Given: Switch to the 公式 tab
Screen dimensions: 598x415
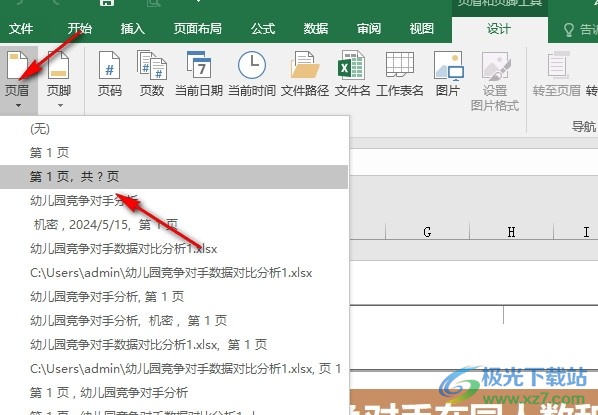Looking at the screenshot, I should pos(263,29).
